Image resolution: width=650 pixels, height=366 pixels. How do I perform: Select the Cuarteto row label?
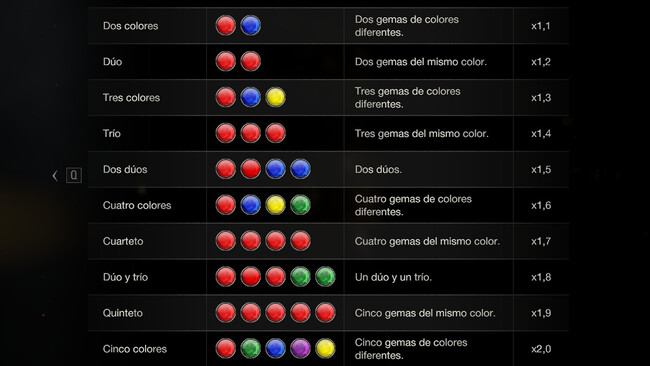click(123, 241)
